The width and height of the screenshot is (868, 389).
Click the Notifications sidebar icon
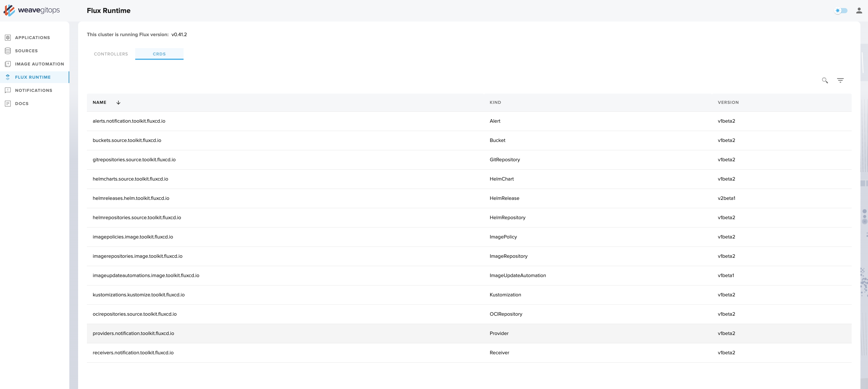click(x=8, y=90)
